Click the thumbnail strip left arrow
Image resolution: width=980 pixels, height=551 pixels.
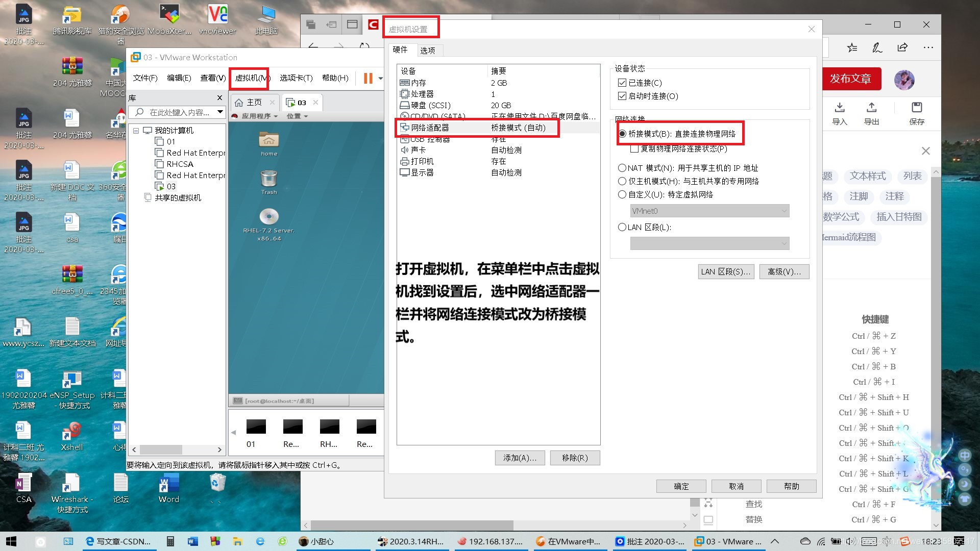pyautogui.click(x=234, y=432)
